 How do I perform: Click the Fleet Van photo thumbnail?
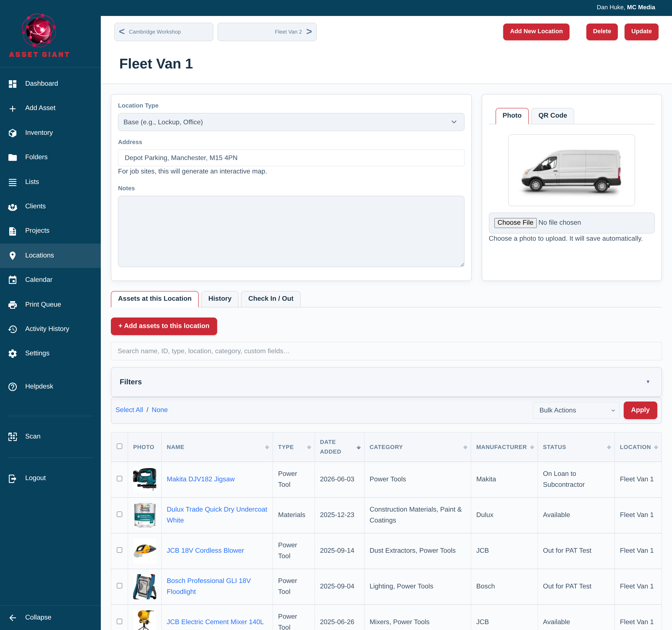pyautogui.click(x=571, y=170)
